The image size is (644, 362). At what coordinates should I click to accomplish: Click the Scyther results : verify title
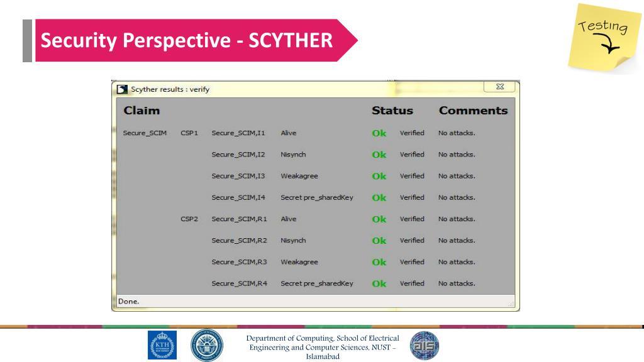170,89
